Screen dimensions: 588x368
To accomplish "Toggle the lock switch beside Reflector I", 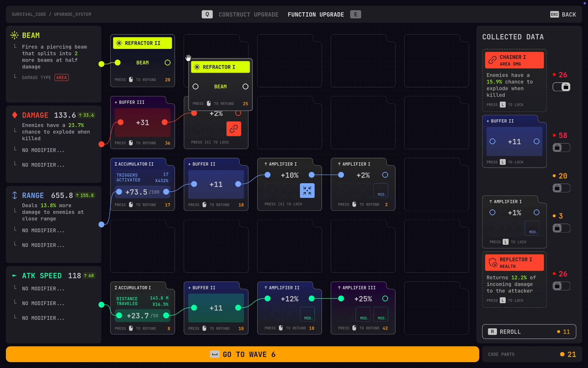I will click(561, 286).
